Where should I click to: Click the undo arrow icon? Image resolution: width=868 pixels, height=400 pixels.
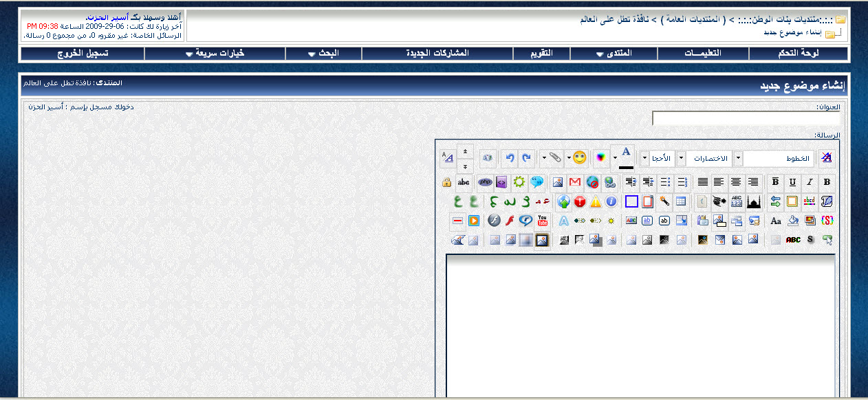pos(509,158)
